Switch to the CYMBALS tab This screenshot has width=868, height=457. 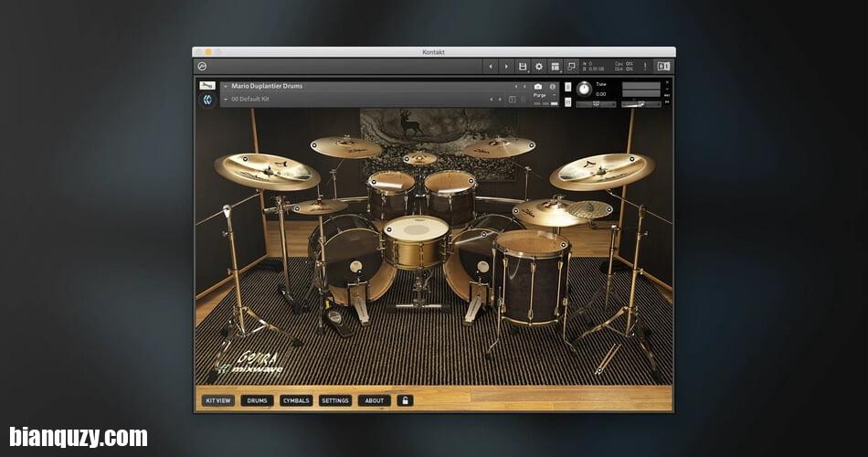(x=296, y=400)
